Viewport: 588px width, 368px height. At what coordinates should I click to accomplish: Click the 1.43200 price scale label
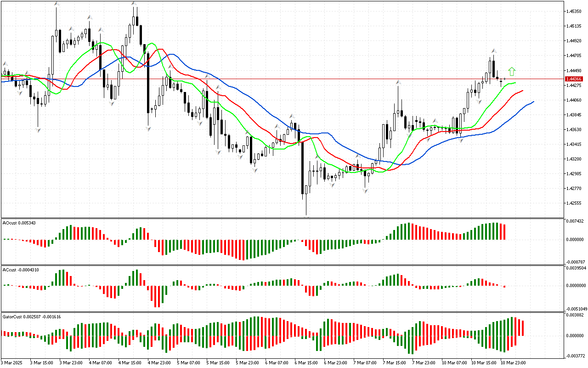(x=574, y=159)
